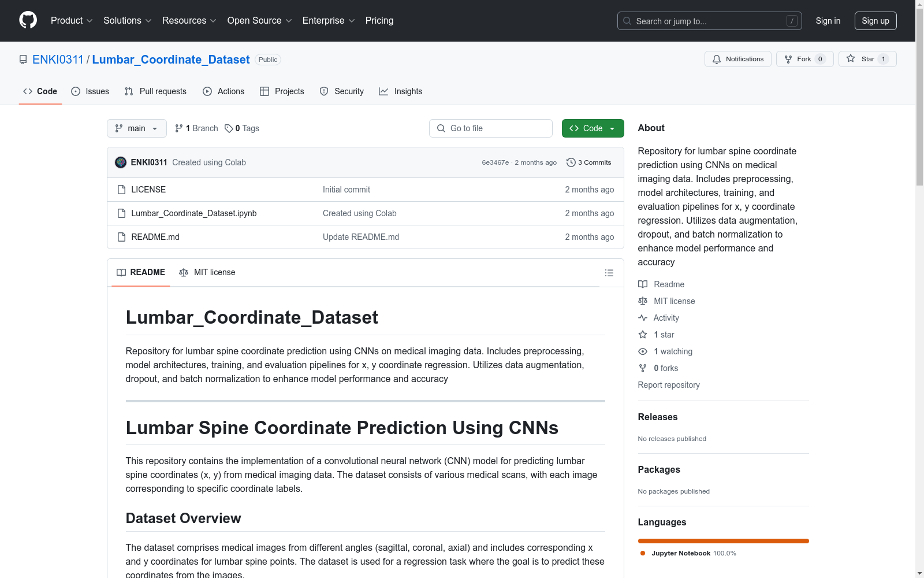View the 0 Tags link
The image size is (924, 578).
242,128
